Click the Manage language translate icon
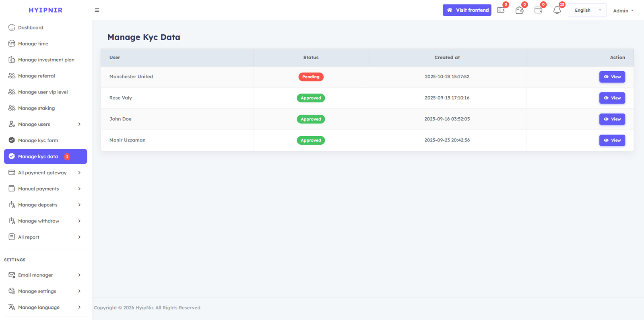Screen dimensions: 644x320 click(x=12, y=307)
